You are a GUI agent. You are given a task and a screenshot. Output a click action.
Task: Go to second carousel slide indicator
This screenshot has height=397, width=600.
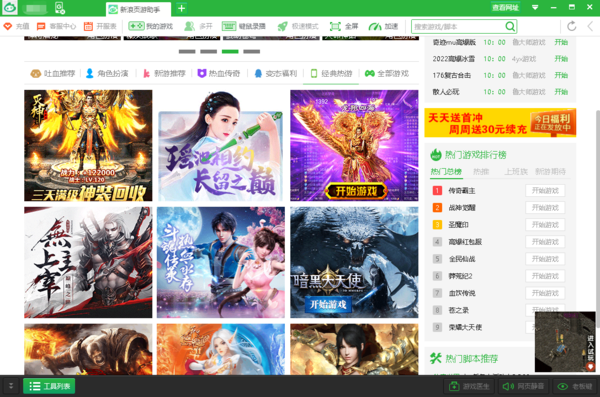pos(209,51)
